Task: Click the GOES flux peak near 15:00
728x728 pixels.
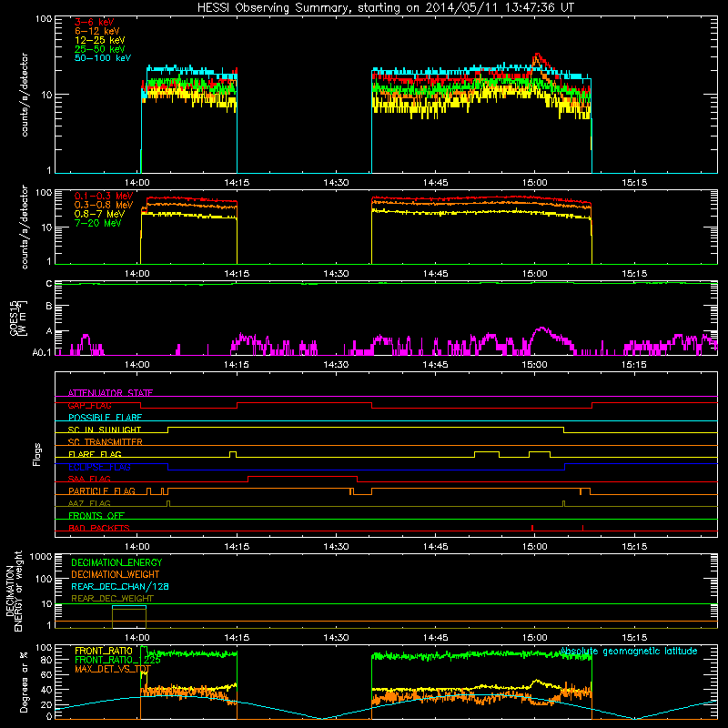Action: [x=541, y=329]
